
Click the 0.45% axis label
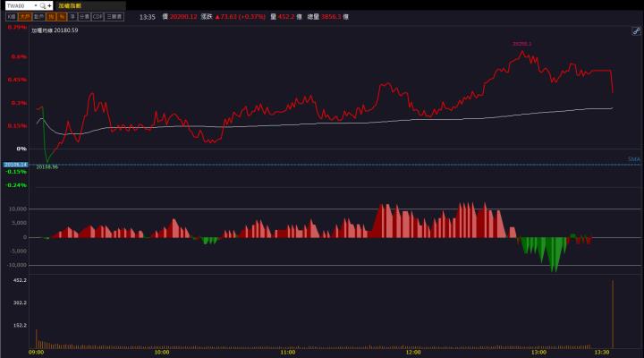[17, 80]
